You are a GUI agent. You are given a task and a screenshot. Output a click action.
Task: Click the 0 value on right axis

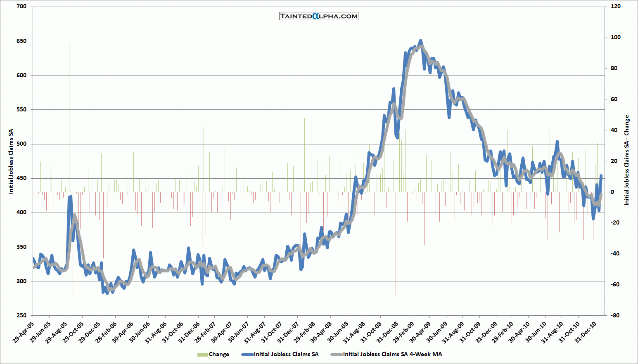pyautogui.click(x=612, y=192)
